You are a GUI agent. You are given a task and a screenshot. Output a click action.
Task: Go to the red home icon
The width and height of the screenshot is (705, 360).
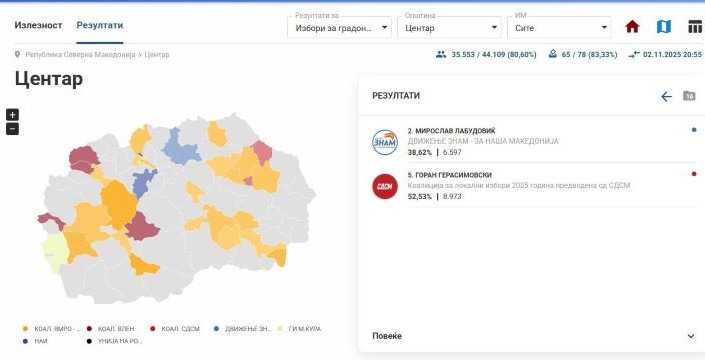[x=632, y=27]
